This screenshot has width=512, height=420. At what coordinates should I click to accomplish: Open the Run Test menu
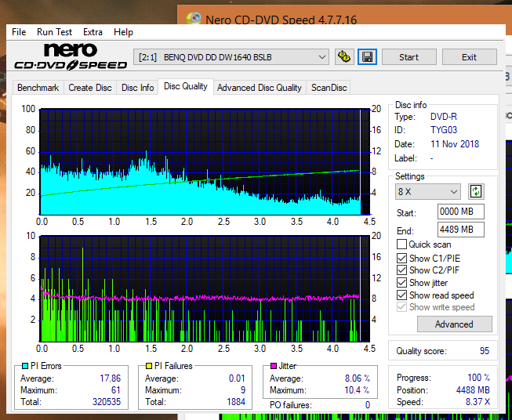54,32
